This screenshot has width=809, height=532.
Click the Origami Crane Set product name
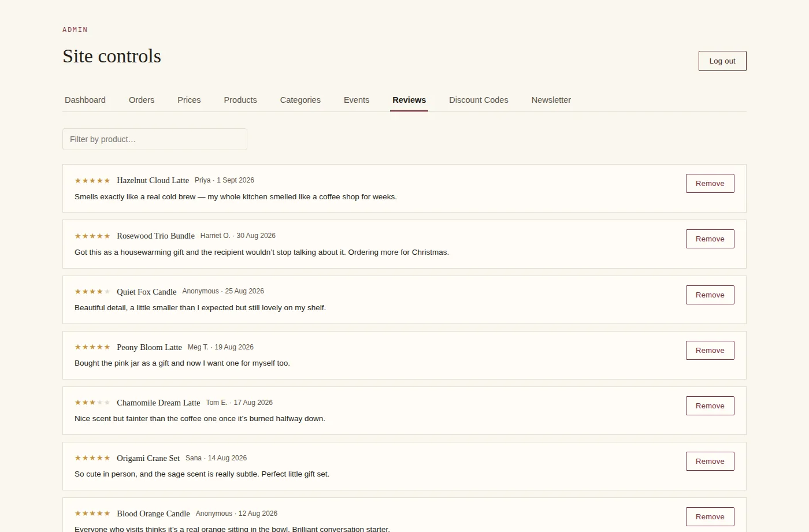coord(148,458)
